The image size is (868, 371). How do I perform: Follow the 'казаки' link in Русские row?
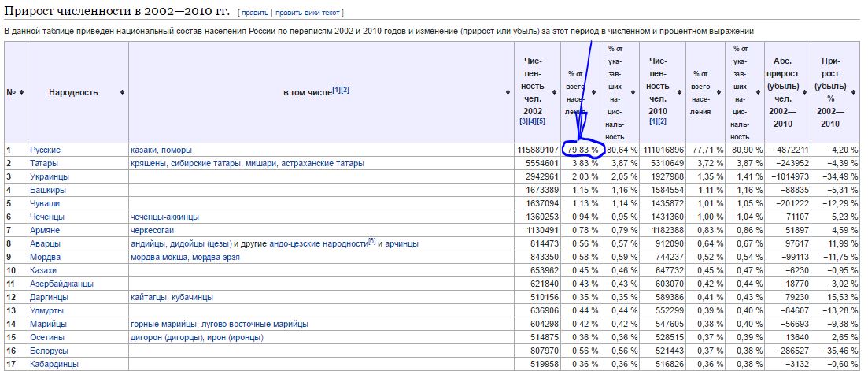[x=143, y=150]
